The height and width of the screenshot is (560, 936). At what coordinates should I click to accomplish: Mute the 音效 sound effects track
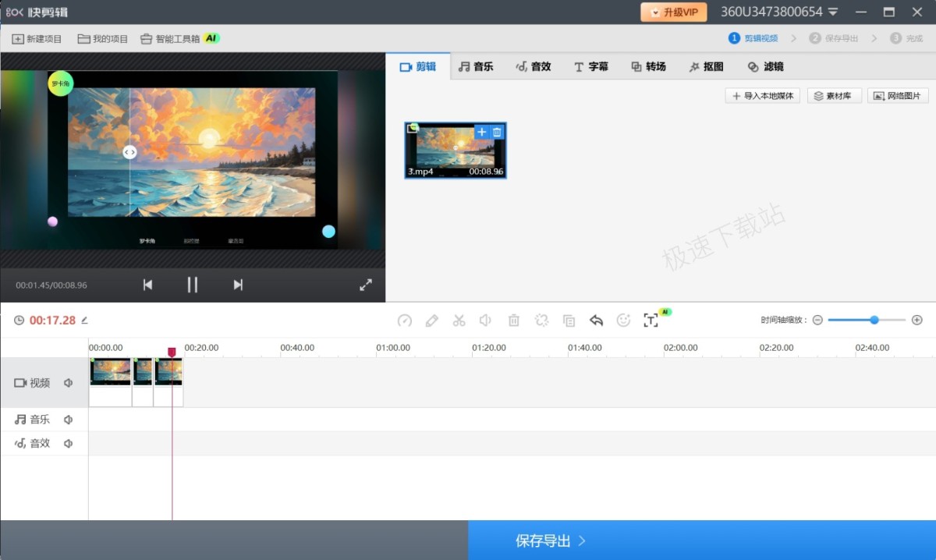69,444
